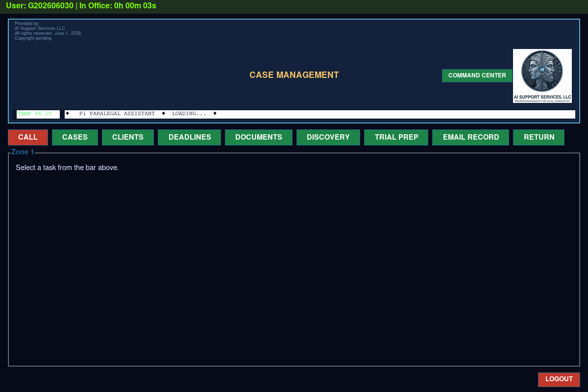Open the CASES section
The image size is (588, 392).
coord(75,137)
